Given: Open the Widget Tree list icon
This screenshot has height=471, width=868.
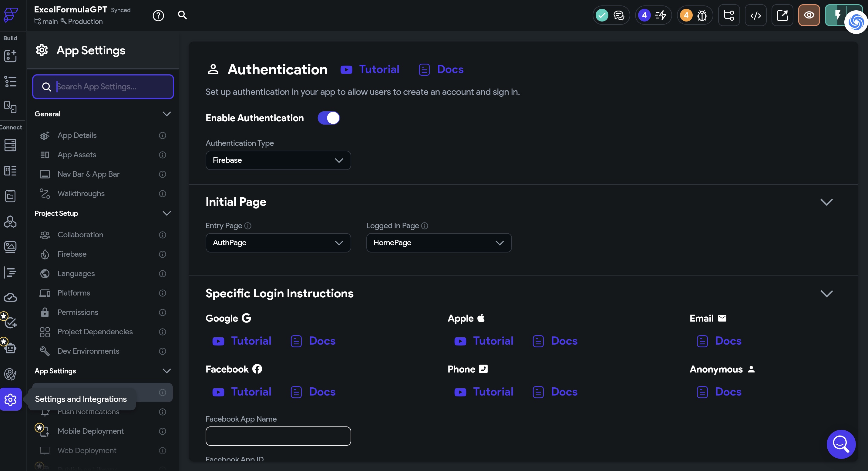Looking at the screenshot, I should click(x=10, y=82).
